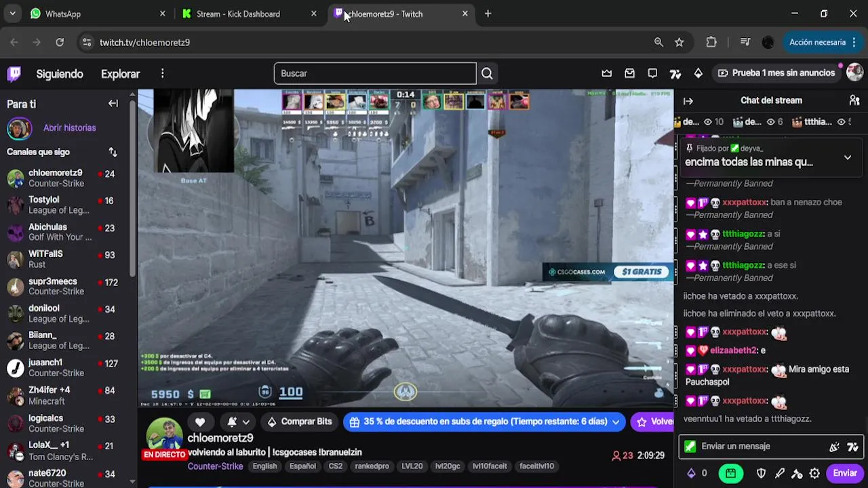This screenshot has width=868, height=488.
Task: Go to Explorar page
Action: point(120,74)
